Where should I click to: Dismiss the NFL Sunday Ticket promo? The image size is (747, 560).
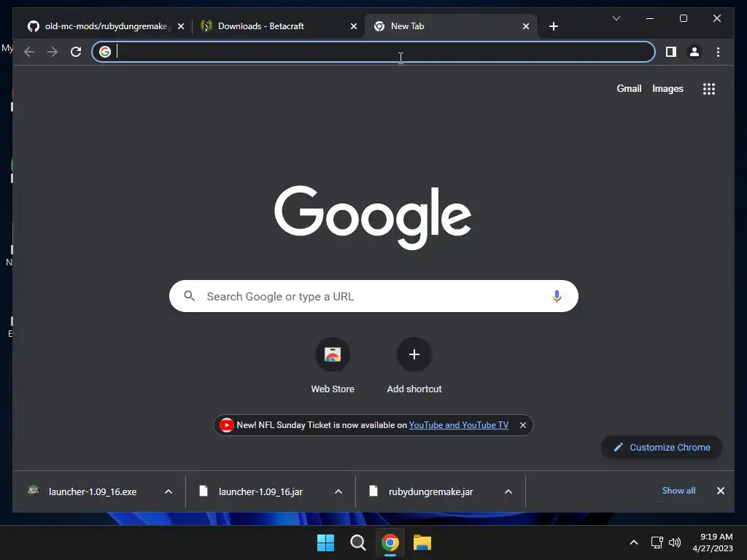tap(522, 425)
